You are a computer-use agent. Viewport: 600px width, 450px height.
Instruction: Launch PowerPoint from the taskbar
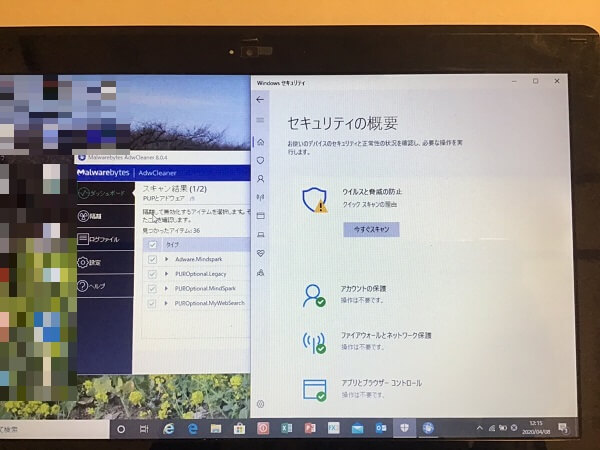[310, 428]
